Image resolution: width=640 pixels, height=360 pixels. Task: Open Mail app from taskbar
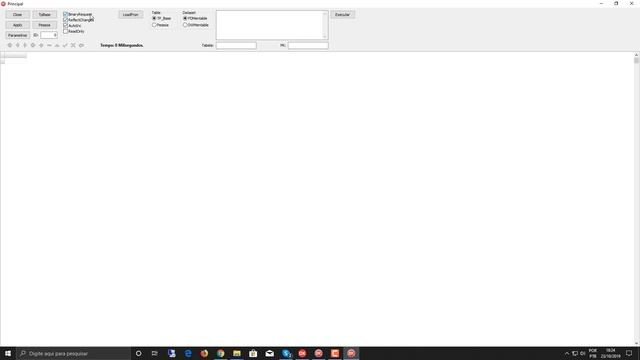(269, 353)
